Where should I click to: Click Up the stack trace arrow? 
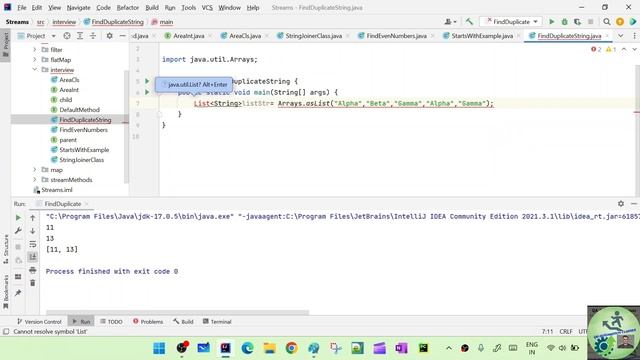pos(33,218)
